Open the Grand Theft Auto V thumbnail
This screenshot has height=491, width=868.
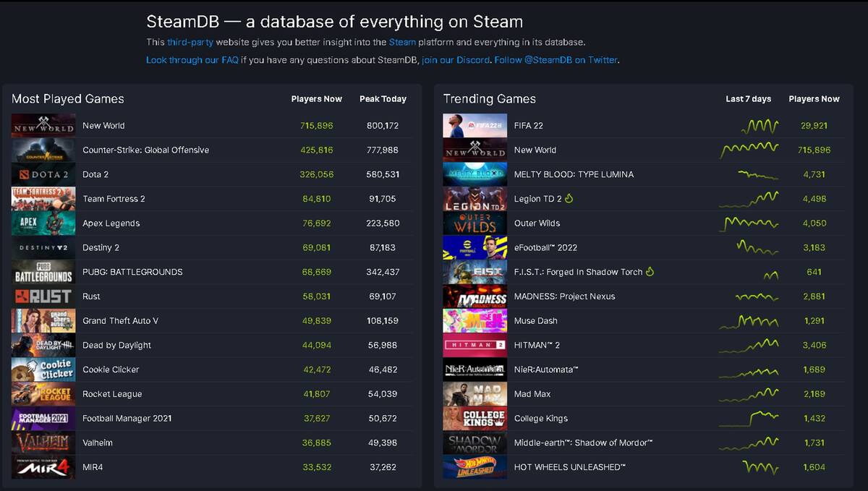tap(43, 321)
